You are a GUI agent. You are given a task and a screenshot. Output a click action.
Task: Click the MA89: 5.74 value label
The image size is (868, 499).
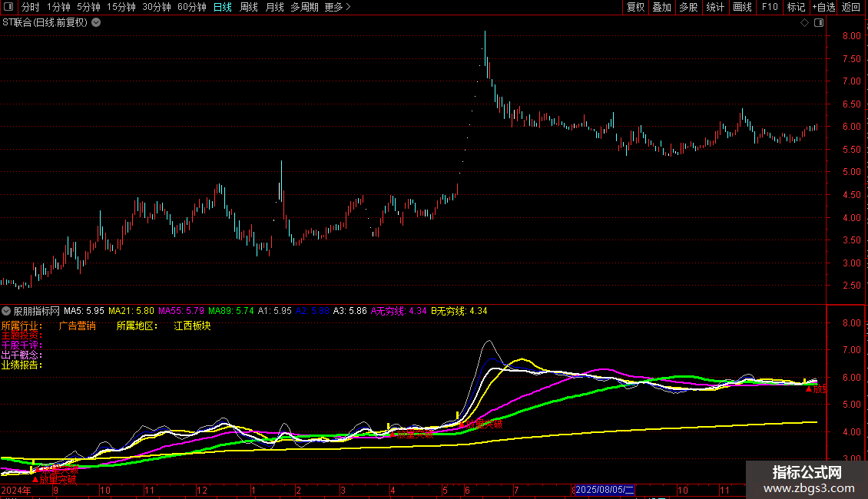231,311
